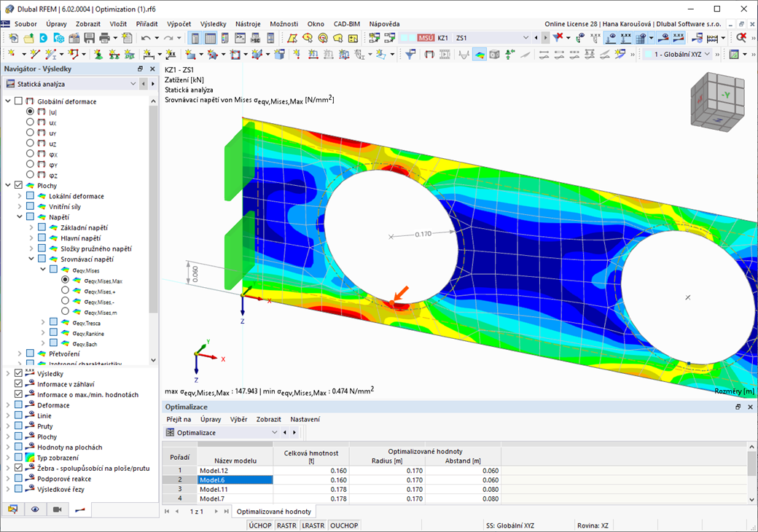Open Nastavení in Optimalizace panel
The width and height of the screenshot is (758, 532).
305,420
